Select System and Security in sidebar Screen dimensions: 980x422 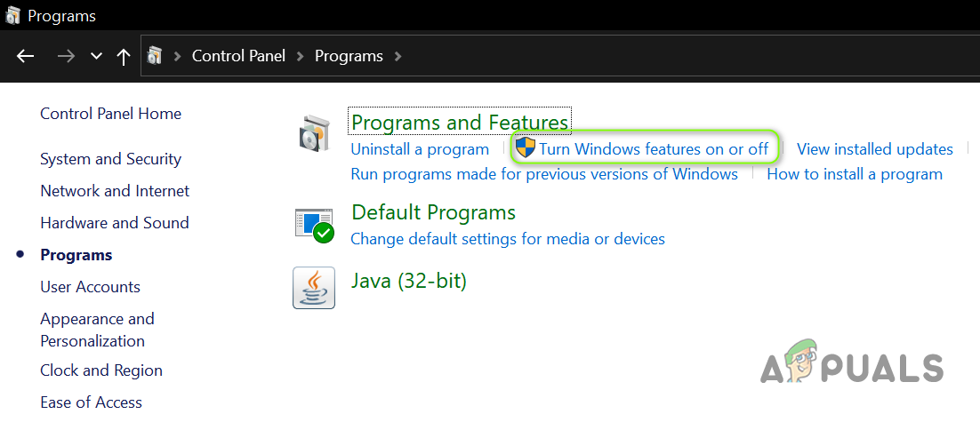pos(110,159)
